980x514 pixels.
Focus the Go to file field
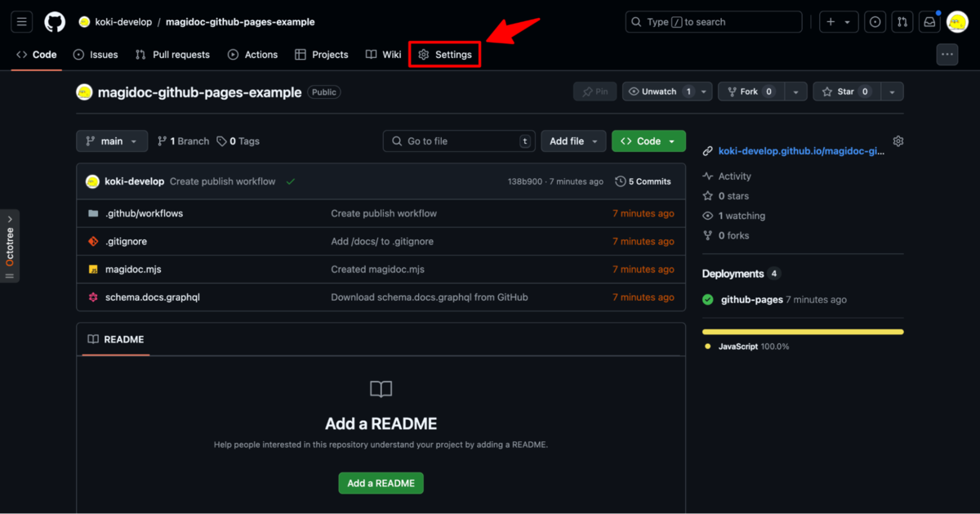[x=459, y=141]
